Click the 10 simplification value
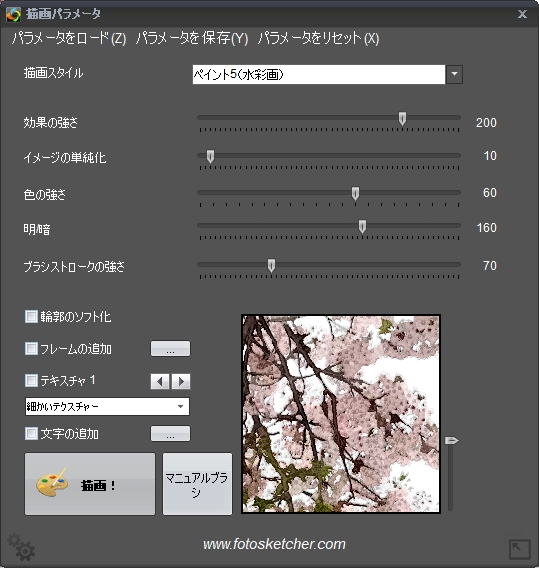This screenshot has height=568, width=539. [490, 156]
